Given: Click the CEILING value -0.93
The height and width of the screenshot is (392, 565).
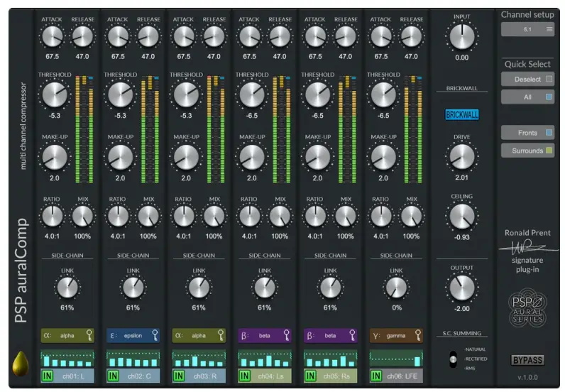Looking at the screenshot, I should 462,237.
